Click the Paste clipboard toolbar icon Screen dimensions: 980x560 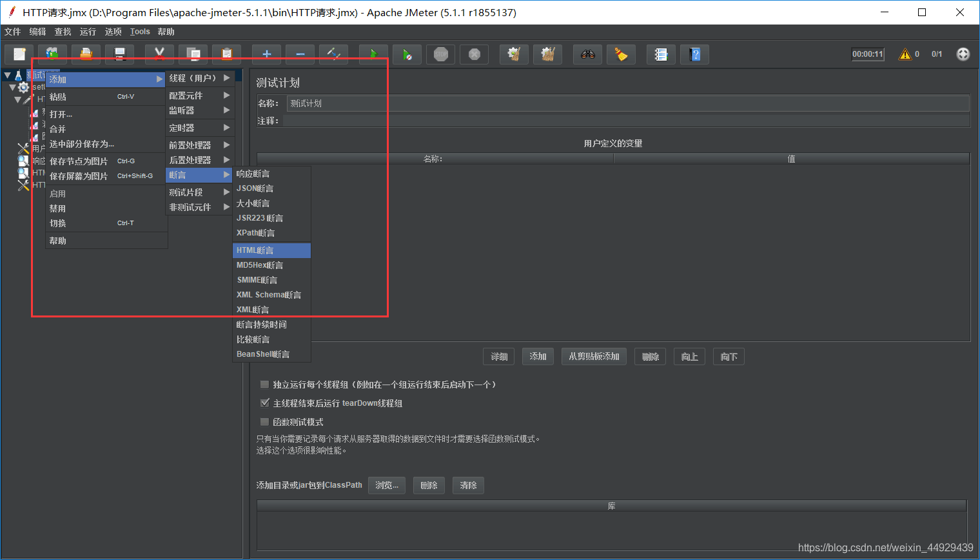[x=226, y=55]
